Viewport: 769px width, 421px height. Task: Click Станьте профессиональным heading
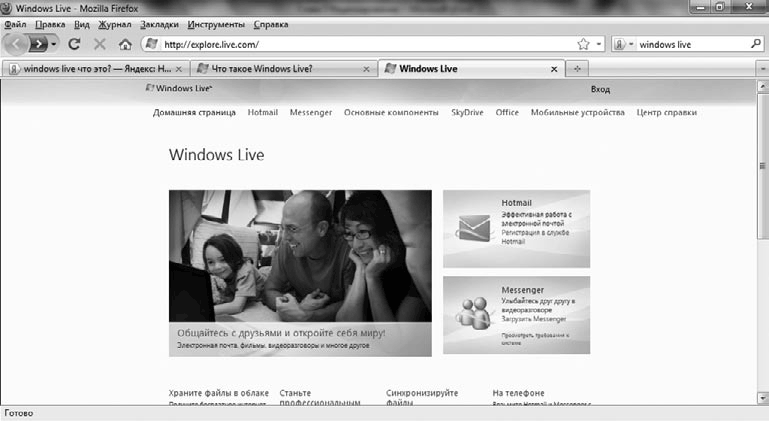pos(320,398)
